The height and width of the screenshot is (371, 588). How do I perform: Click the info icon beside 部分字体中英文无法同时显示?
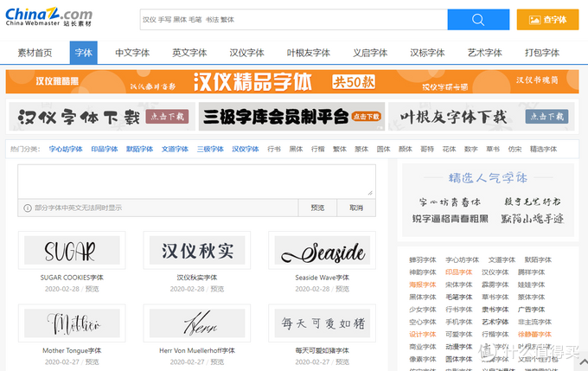pyautogui.click(x=28, y=208)
